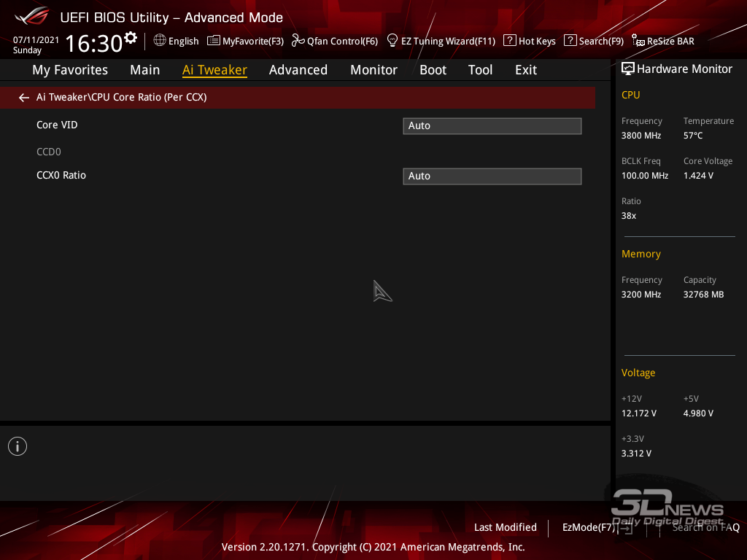The width and height of the screenshot is (747, 560).
Task: Open Search(F9) tool
Action: tap(594, 41)
